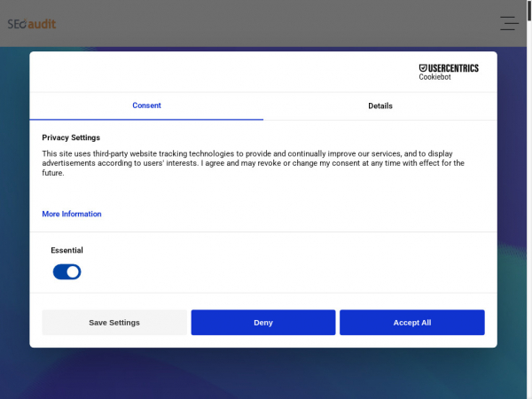Click the SEO audit logo

pyautogui.click(x=32, y=24)
